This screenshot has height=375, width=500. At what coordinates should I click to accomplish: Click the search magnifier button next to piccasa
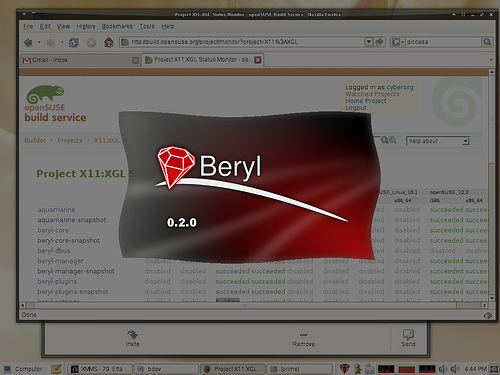(x=487, y=42)
